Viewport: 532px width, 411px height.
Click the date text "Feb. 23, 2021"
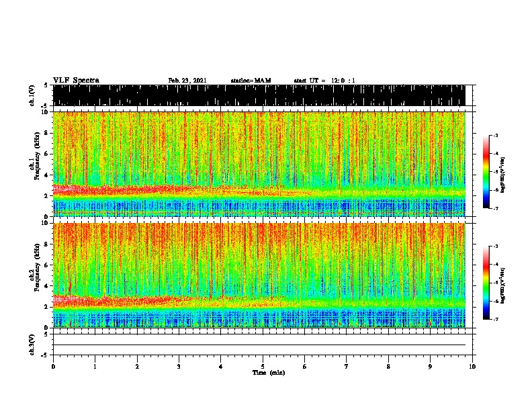[187, 81]
